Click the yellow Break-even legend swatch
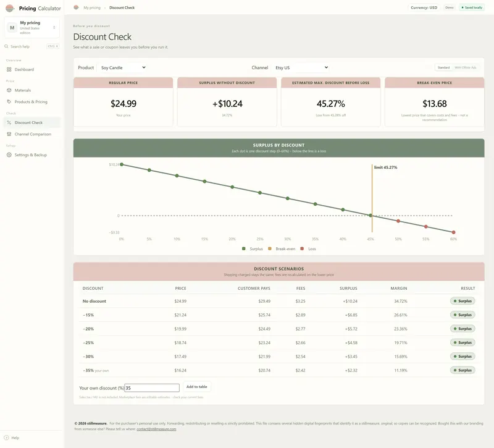The image size is (494, 448). [x=270, y=248]
